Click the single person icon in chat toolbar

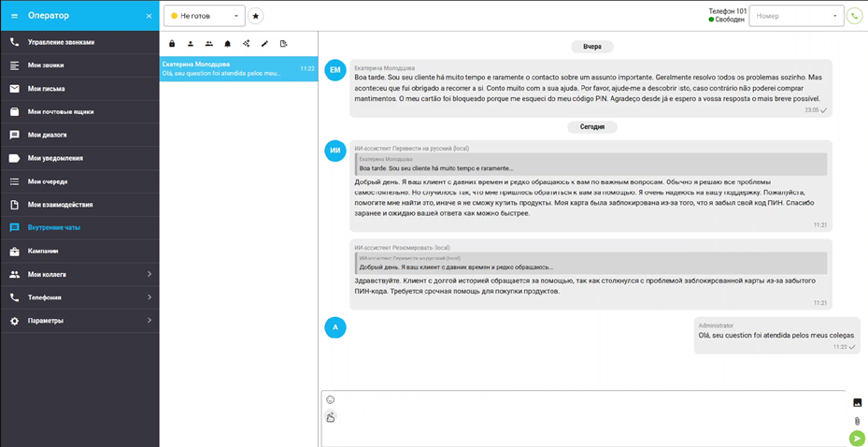coord(191,43)
